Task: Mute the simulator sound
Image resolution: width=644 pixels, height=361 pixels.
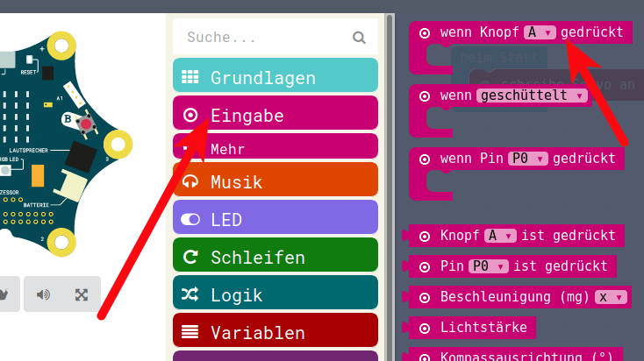Action: 43,294
